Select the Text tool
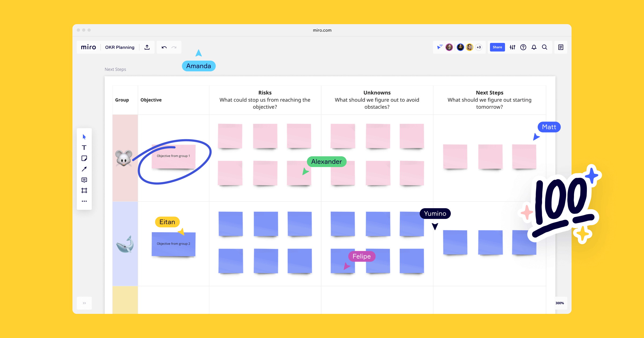Image resolution: width=644 pixels, height=338 pixels. pyautogui.click(x=84, y=148)
